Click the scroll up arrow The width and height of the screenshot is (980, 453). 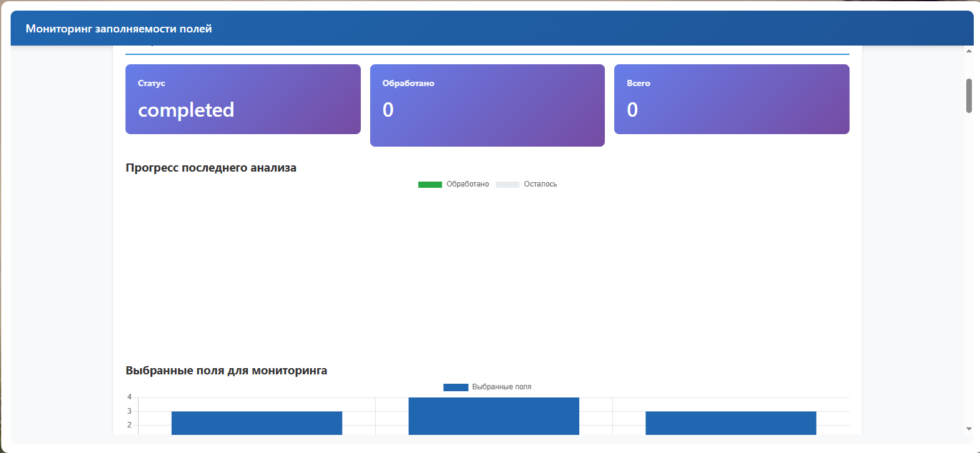(969, 51)
